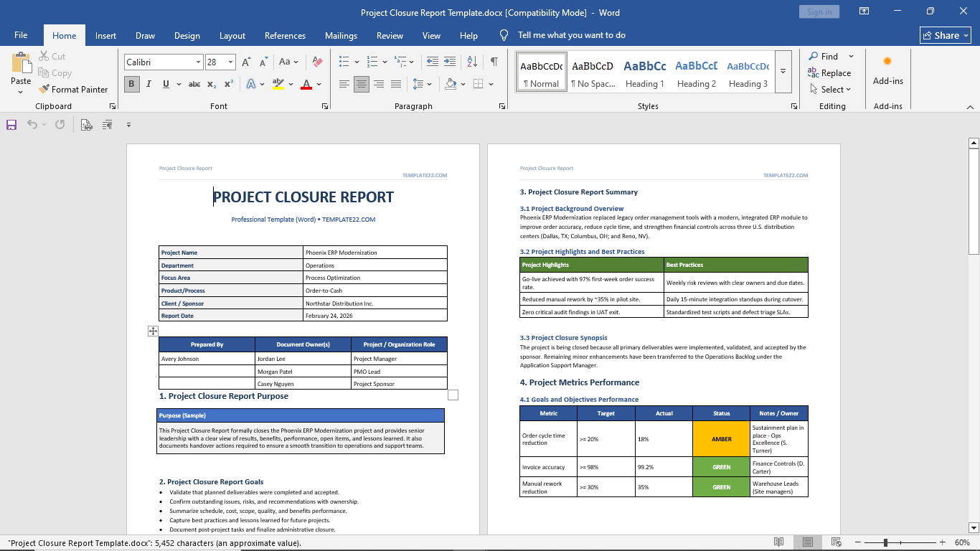Apply bullet list formatting
The image size is (980, 551).
[344, 62]
